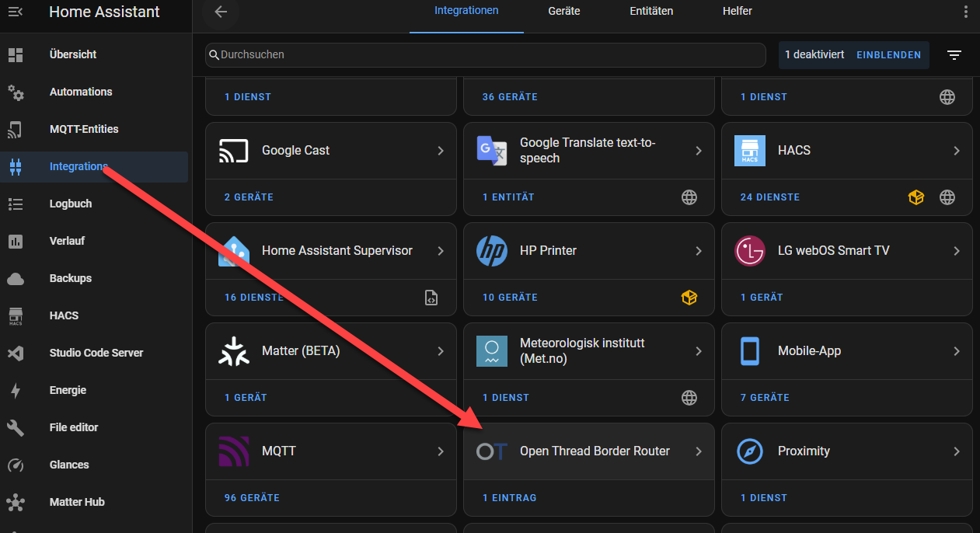This screenshot has width=980, height=533.
Task: Show deactivated integrations via EINBLENDEN
Action: [888, 55]
